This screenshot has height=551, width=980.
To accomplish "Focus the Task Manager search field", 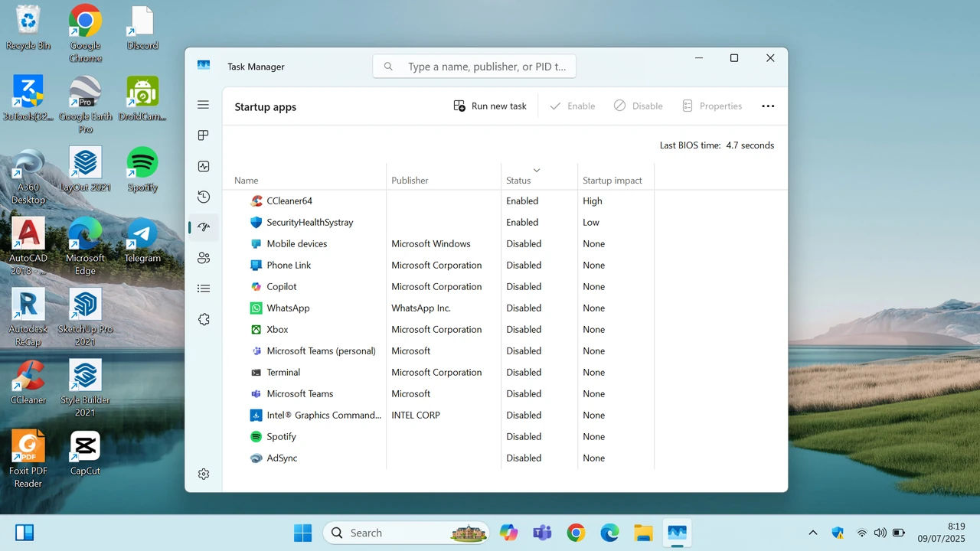I will (475, 67).
